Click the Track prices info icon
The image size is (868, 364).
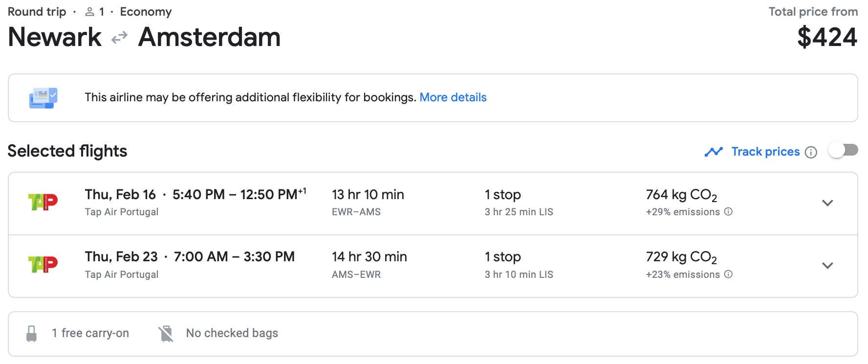tap(811, 152)
